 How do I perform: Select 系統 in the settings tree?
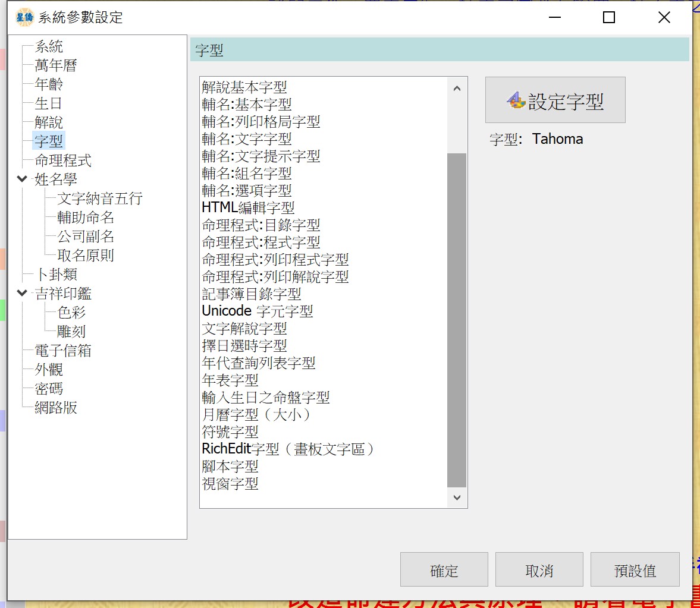(x=49, y=46)
